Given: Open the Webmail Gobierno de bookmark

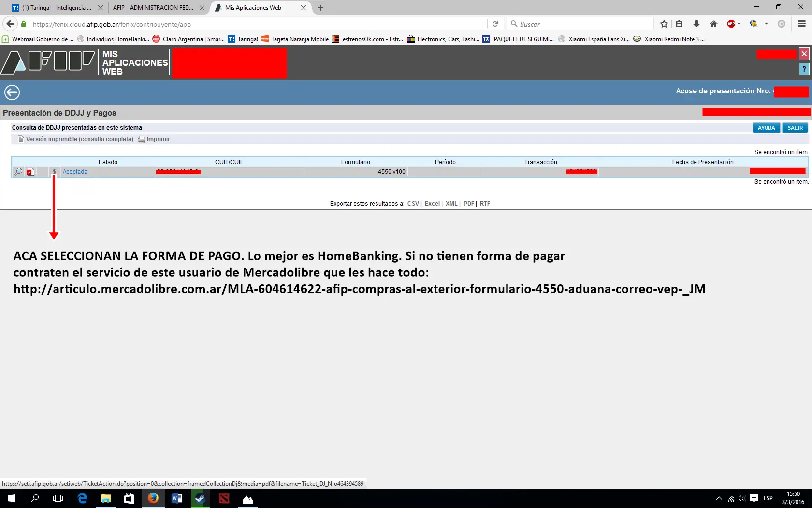Looking at the screenshot, I should point(38,39).
